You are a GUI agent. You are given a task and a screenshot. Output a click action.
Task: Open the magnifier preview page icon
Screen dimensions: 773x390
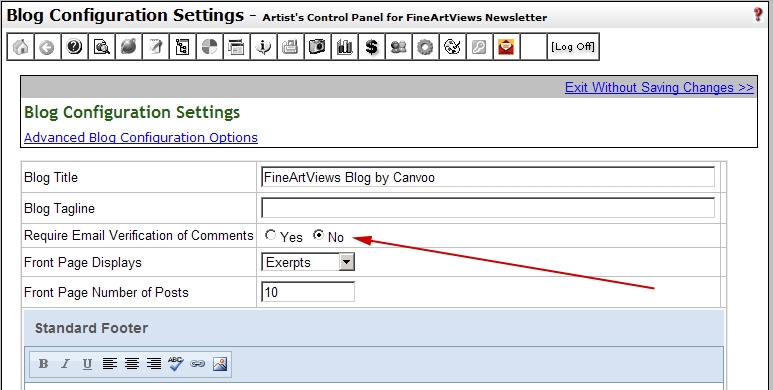click(102, 47)
